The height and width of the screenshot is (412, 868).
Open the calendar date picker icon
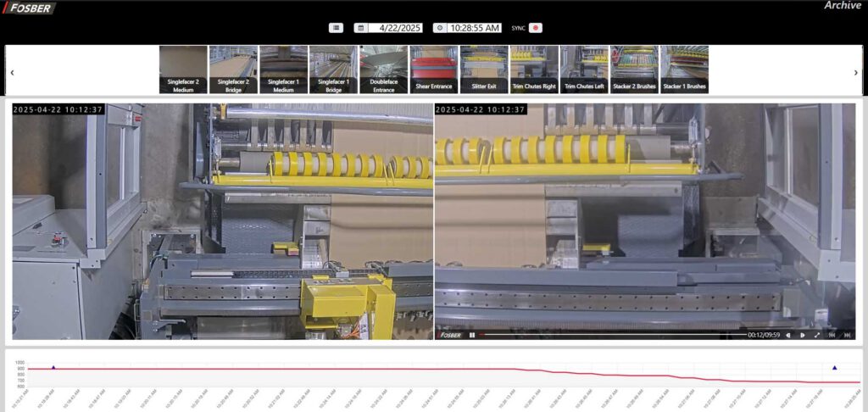click(x=361, y=28)
